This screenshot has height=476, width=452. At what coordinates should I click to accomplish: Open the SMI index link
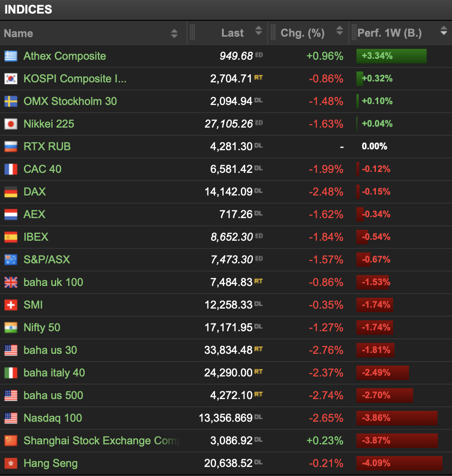[x=33, y=305]
